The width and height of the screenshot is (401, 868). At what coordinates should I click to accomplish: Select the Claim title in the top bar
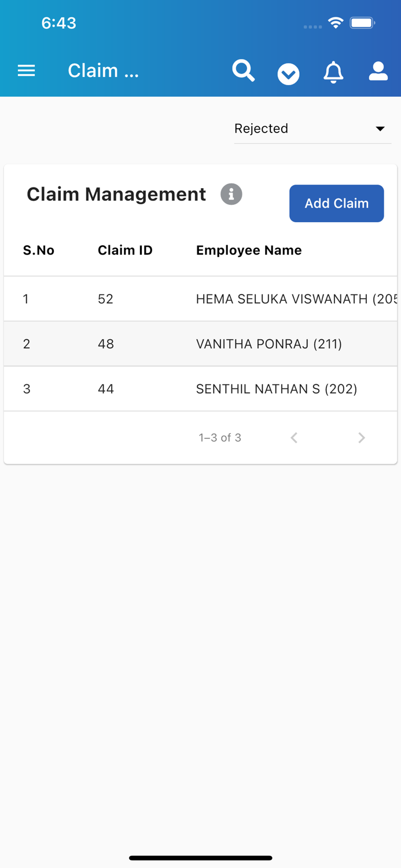point(103,70)
